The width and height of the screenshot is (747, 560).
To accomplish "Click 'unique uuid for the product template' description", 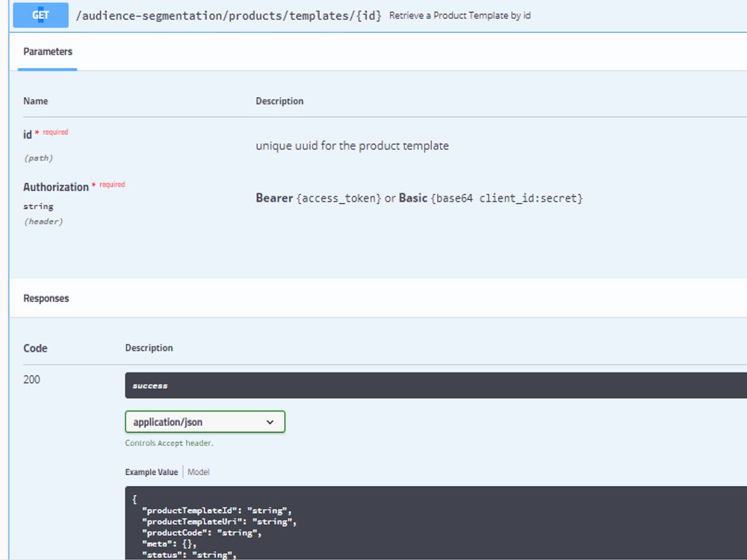I will point(352,146).
